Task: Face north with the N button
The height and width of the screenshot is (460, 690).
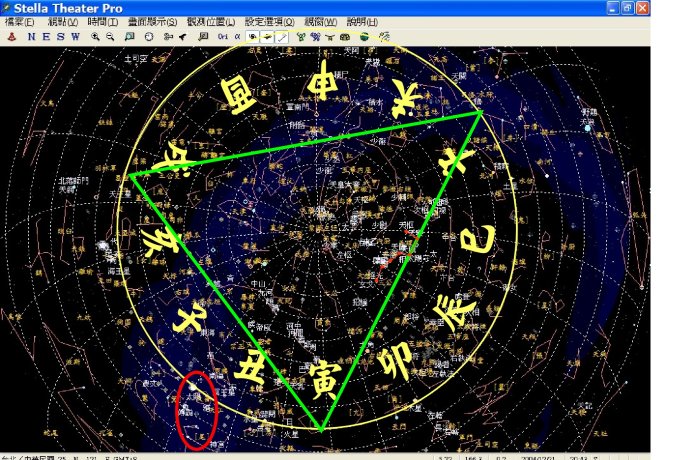Action: click(31, 36)
